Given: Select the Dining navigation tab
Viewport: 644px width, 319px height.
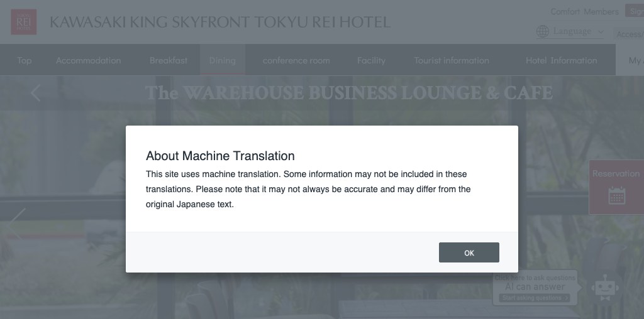Looking at the screenshot, I should point(222,60).
